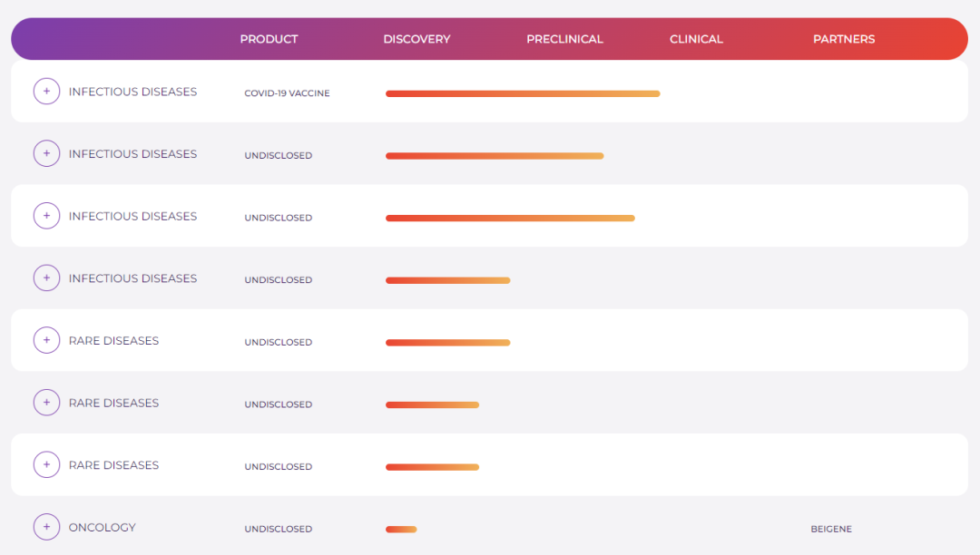Select the Product column header

[269, 39]
